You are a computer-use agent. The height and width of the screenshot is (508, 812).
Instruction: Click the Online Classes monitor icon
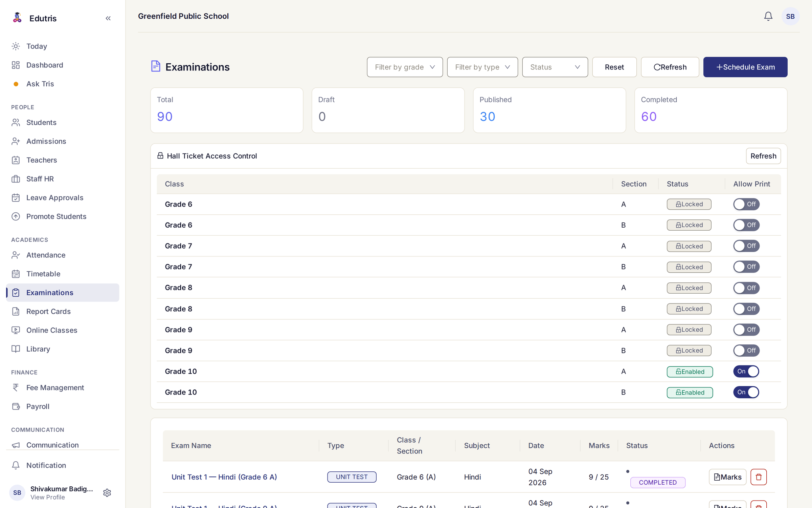coord(16,330)
